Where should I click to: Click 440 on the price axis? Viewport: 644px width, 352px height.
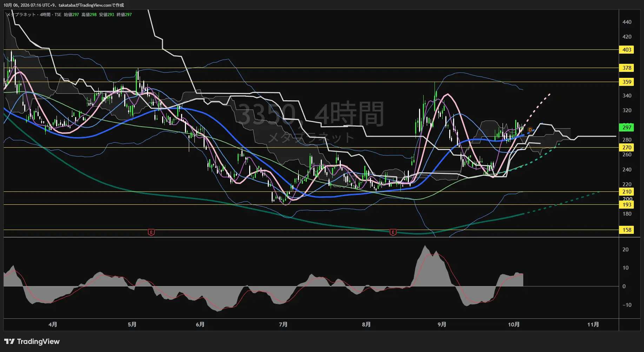627,22
